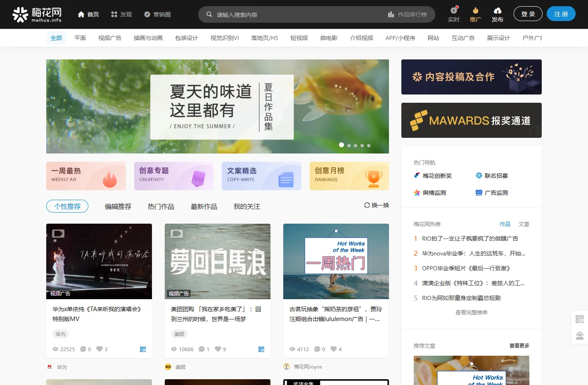
Task: Open ranking item 华为nova毕业季
Action: (474, 253)
